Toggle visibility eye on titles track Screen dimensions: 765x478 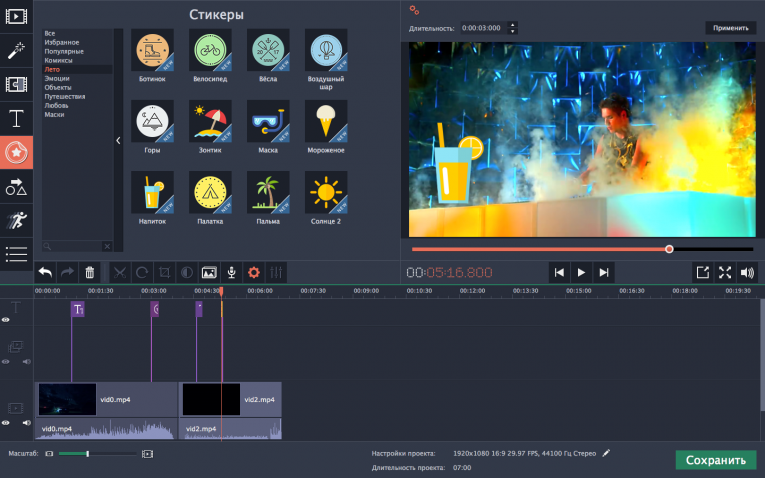click(6, 320)
